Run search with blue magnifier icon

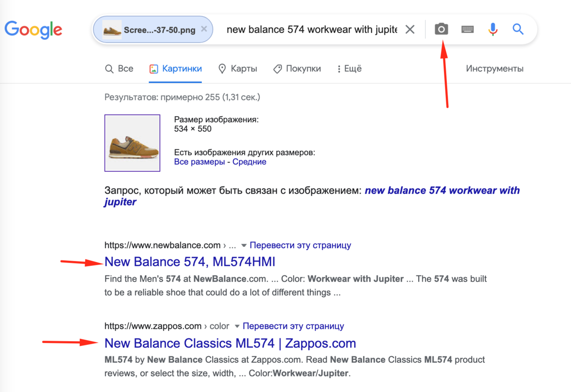(x=518, y=29)
